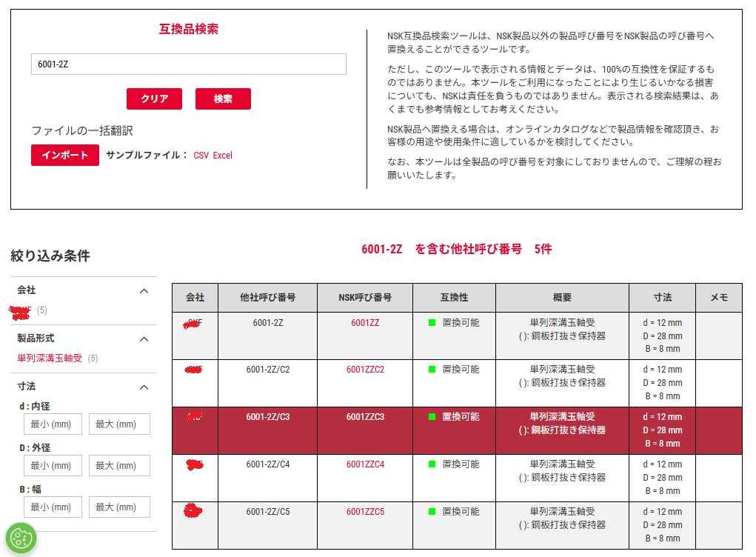Screen dimensions: 756x557
Task: Click the search box containing 6001-2Z
Action: pos(189,64)
